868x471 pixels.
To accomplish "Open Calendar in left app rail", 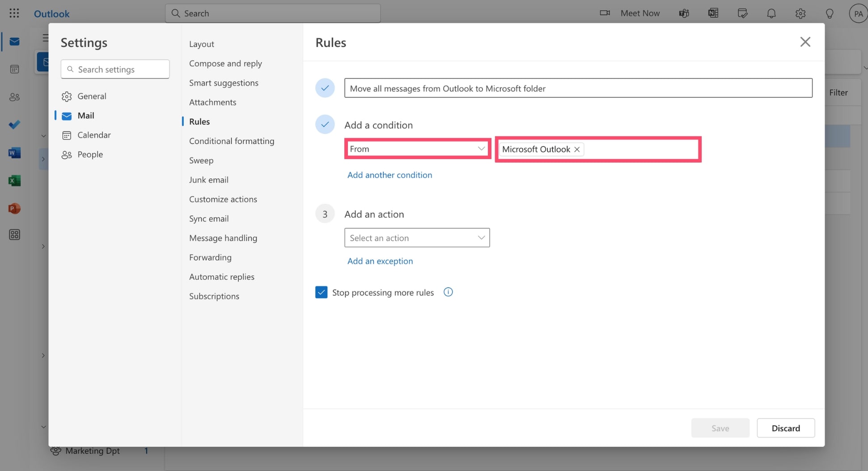I will (x=14, y=69).
